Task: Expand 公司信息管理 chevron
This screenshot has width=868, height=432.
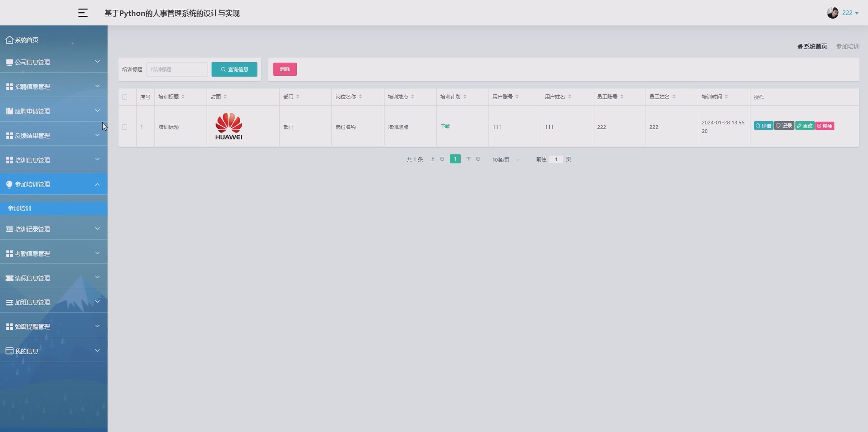Action: [x=97, y=62]
